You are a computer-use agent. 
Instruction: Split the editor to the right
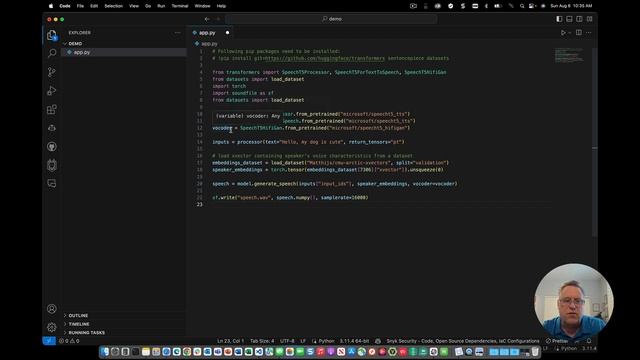tap(579, 33)
